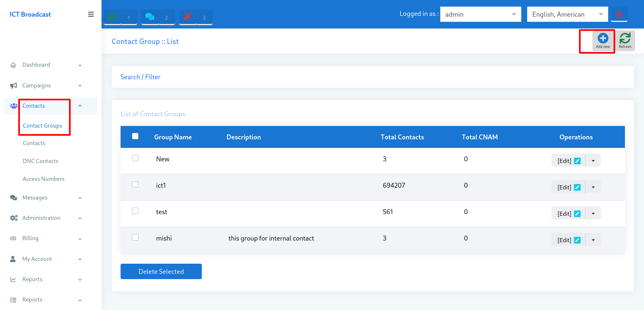
Task: Click the 694207 total contacts value
Action: click(x=394, y=185)
